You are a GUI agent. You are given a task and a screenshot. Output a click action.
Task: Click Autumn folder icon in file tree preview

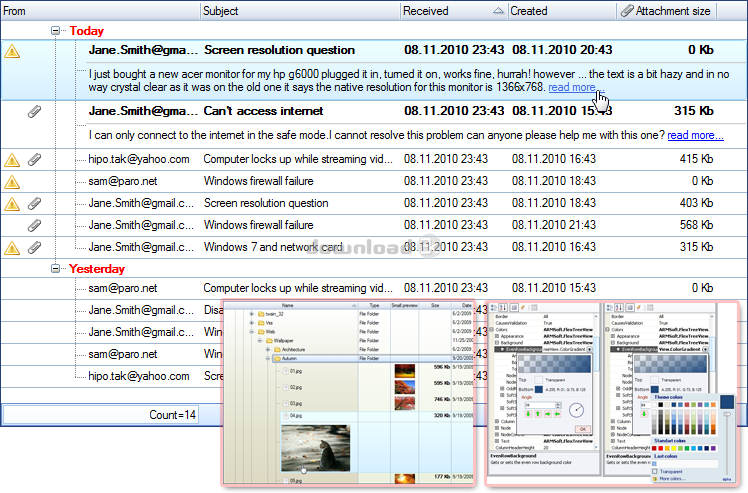click(277, 358)
